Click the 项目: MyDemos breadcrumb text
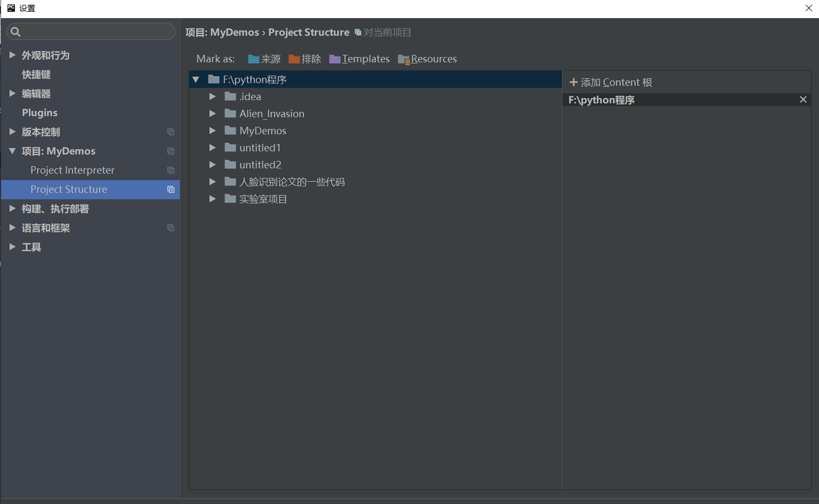This screenshot has width=819, height=504. pyautogui.click(x=222, y=32)
